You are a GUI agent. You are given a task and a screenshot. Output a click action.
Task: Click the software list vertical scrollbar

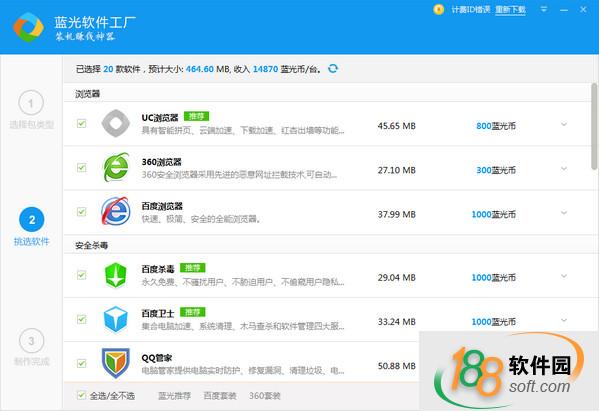tap(594, 126)
